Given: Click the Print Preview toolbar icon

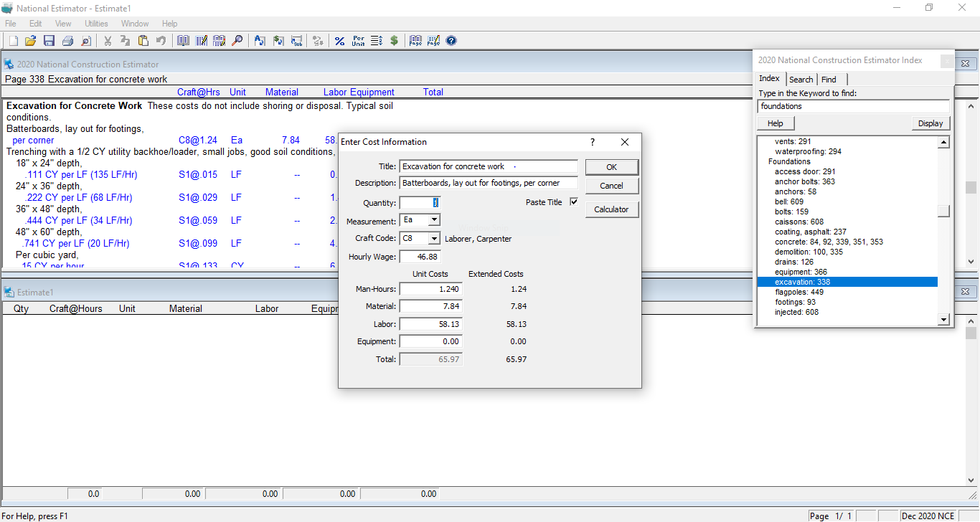Looking at the screenshot, I should (x=86, y=41).
